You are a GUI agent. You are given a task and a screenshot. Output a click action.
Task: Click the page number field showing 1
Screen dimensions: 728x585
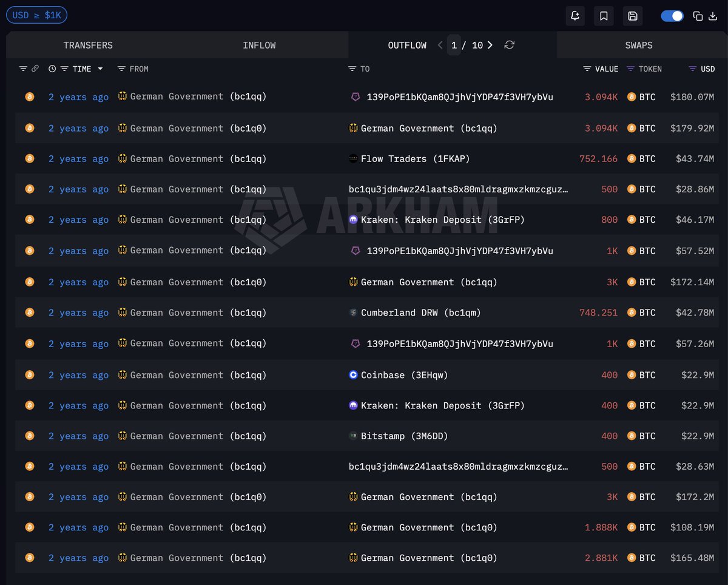(454, 45)
